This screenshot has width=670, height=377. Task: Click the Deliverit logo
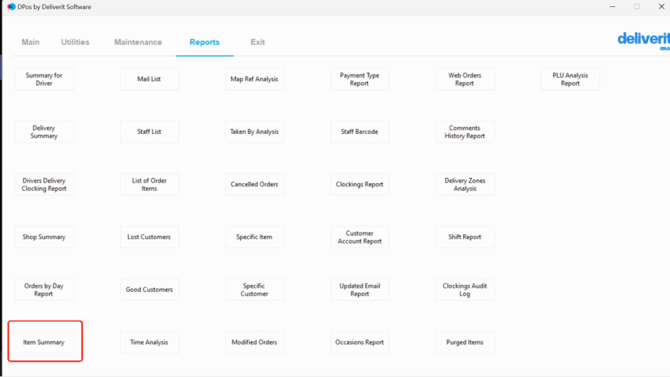(644, 40)
